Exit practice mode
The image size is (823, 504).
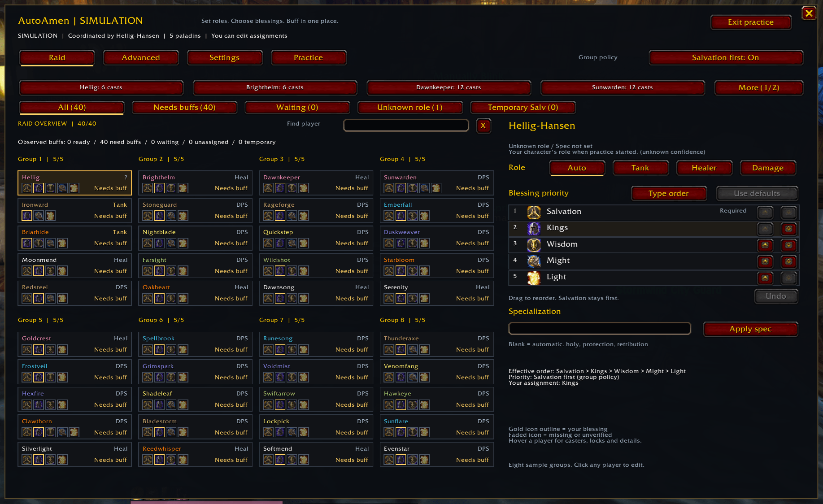(x=751, y=22)
